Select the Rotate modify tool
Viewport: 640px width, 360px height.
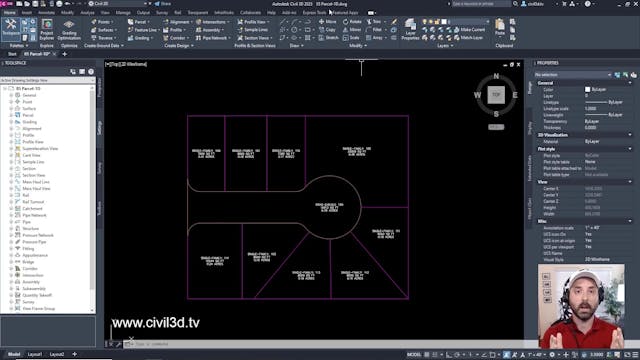tap(352, 22)
